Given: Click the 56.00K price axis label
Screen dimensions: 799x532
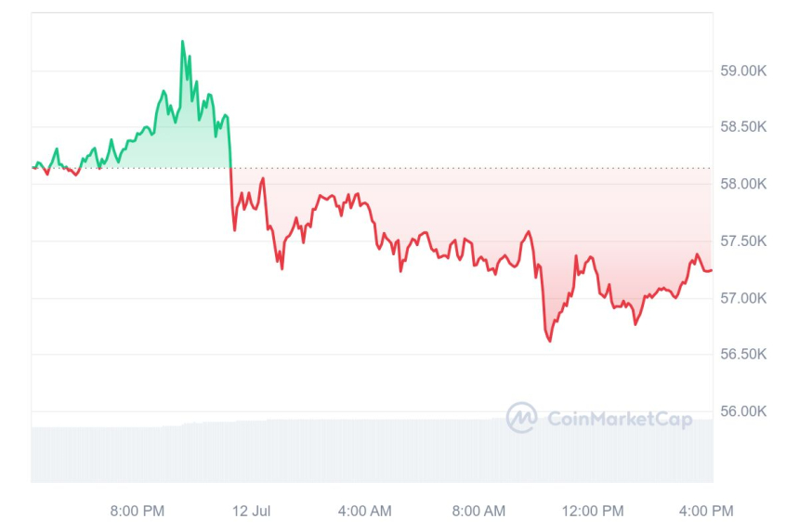Looking at the screenshot, I should (x=744, y=411).
